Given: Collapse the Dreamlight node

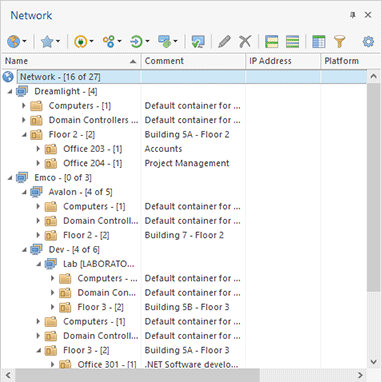Looking at the screenshot, I should click(x=10, y=91).
